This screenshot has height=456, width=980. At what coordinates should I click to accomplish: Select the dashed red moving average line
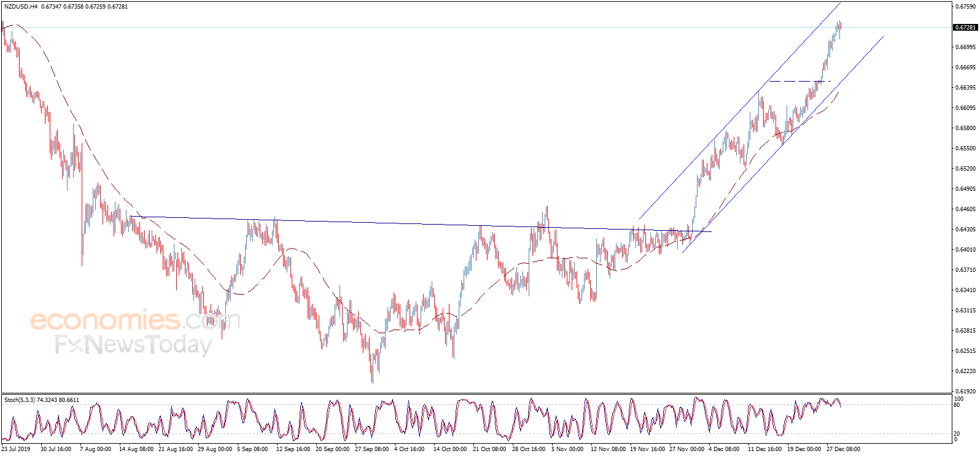(420, 328)
